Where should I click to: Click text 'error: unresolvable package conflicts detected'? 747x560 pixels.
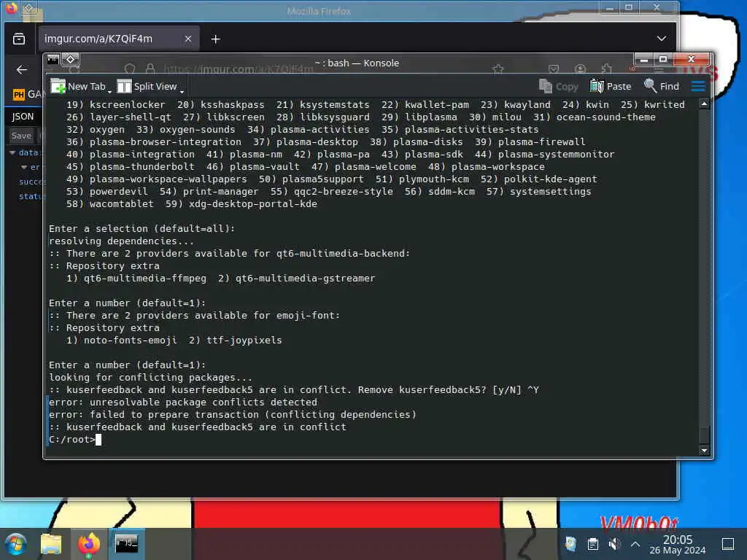pyautogui.click(x=183, y=402)
